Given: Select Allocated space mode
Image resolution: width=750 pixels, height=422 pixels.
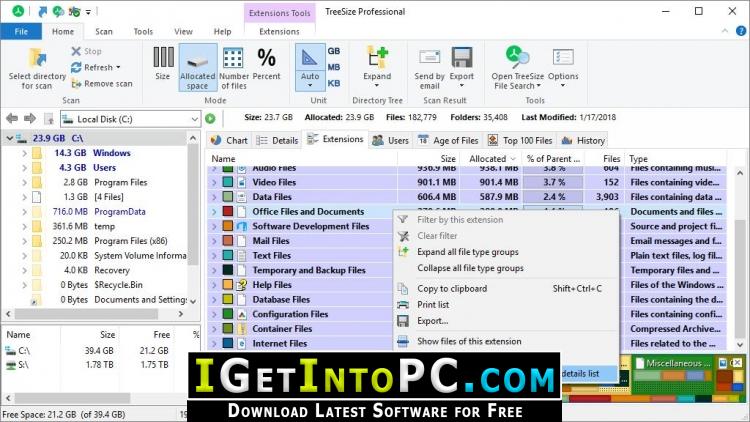Looking at the screenshot, I should tap(198, 67).
